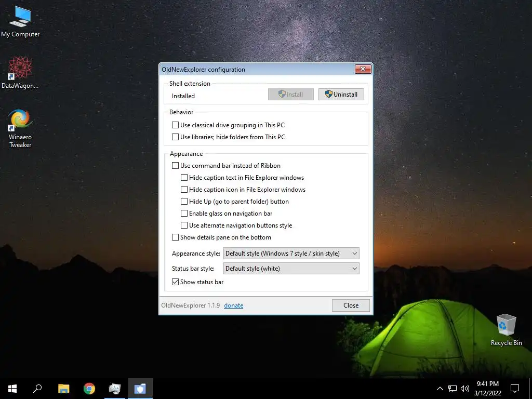Viewport: 532px width, 399px height.
Task: Close the OldNewExplorer configuration with the red X
Action: pyautogui.click(x=363, y=69)
